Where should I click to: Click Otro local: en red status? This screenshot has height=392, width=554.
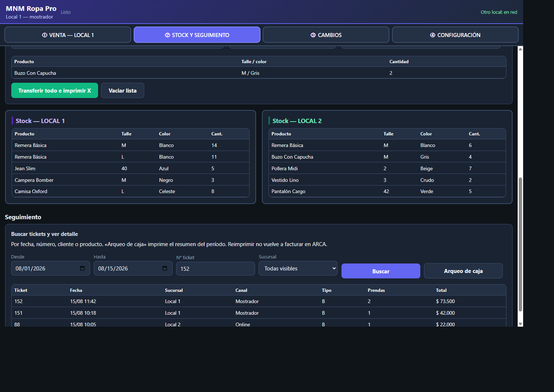tap(499, 12)
